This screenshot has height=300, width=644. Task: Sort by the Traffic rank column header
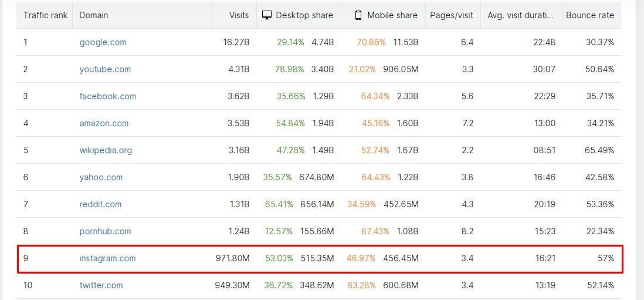(x=45, y=15)
